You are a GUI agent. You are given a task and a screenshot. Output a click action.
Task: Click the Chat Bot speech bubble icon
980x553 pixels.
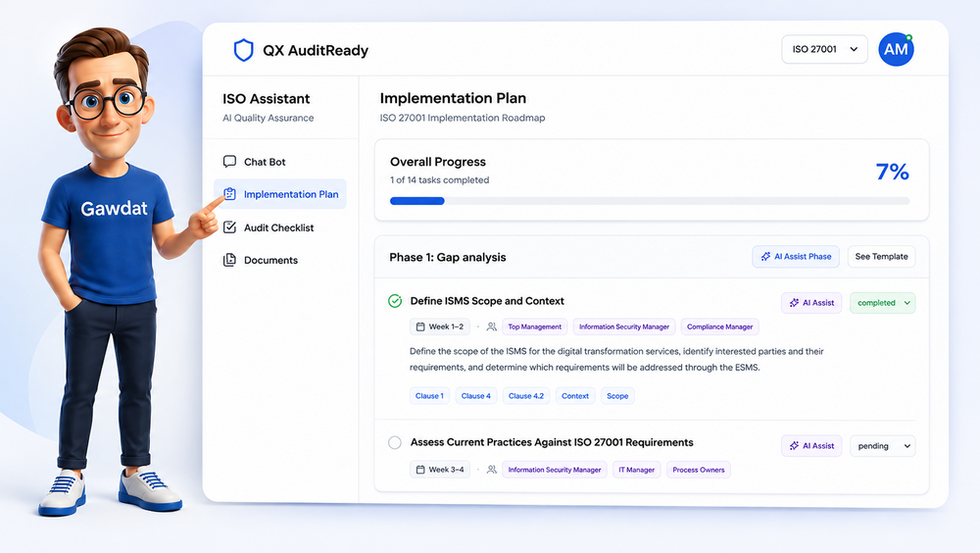pos(229,162)
